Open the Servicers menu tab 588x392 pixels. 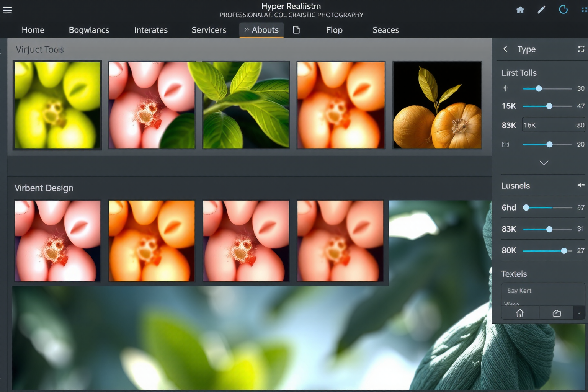click(209, 30)
